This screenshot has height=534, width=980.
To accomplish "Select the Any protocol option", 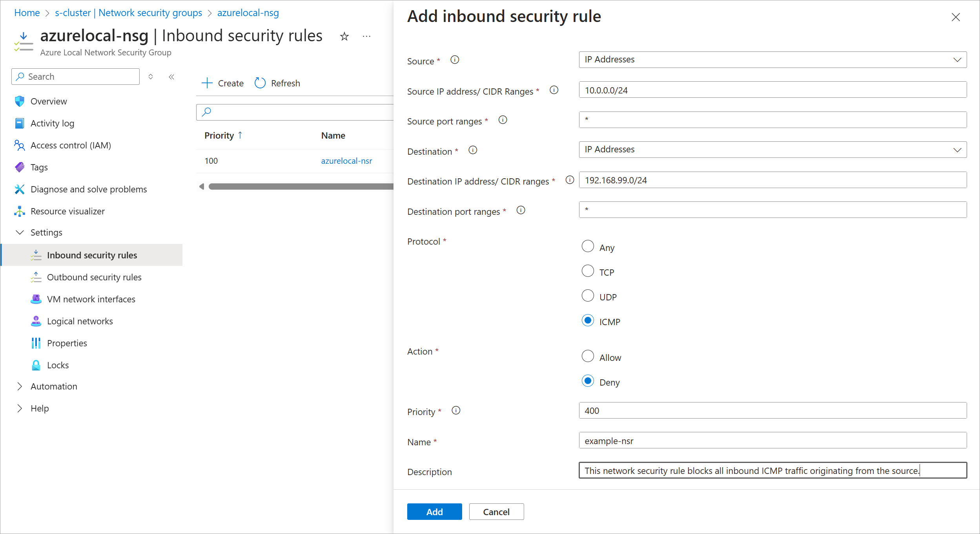I will click(x=587, y=246).
